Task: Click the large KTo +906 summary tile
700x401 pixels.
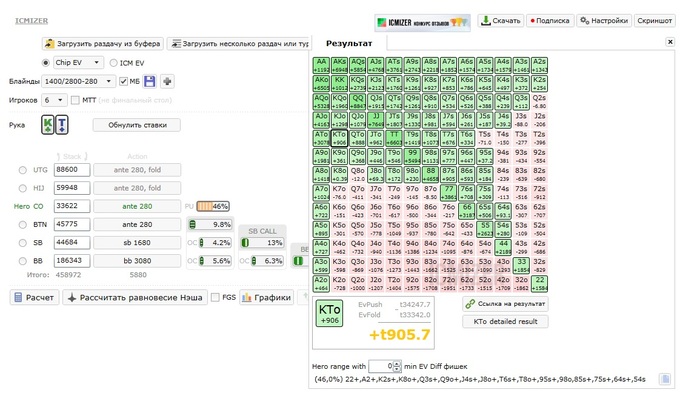Action: (x=329, y=313)
